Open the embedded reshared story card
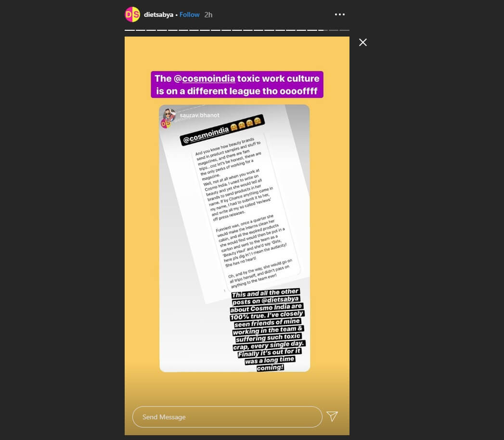This screenshot has width=504, height=440. (x=234, y=239)
